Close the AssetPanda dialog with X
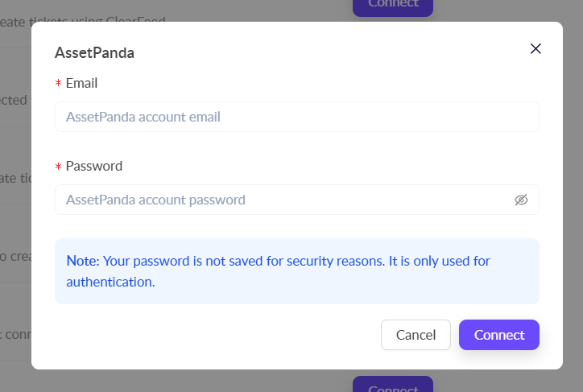Image resolution: width=583 pixels, height=392 pixels. pyautogui.click(x=535, y=49)
